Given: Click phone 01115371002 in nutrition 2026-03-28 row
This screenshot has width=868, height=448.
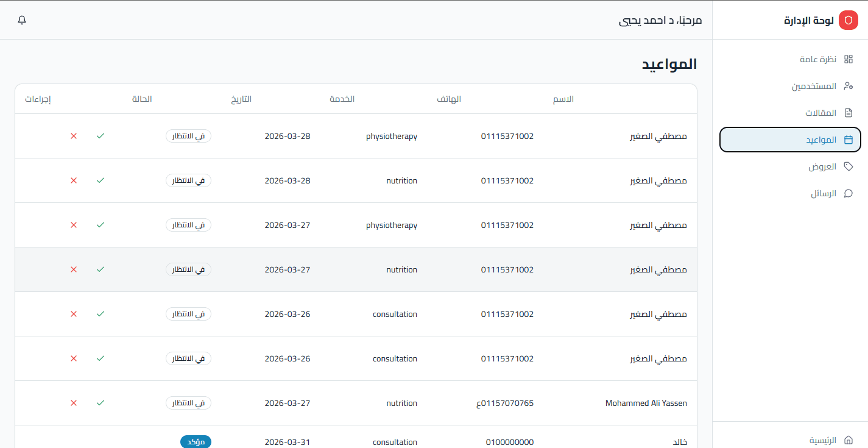Looking at the screenshot, I should pyautogui.click(x=507, y=180).
